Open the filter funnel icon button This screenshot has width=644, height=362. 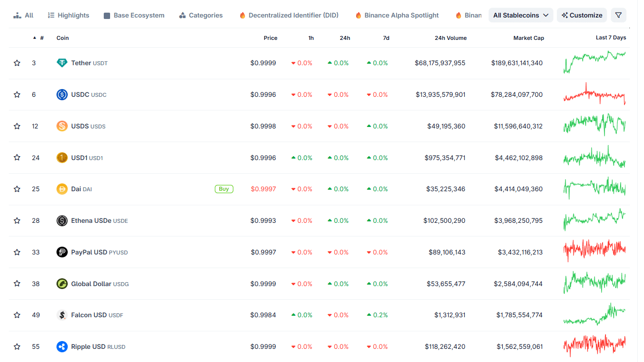point(618,15)
